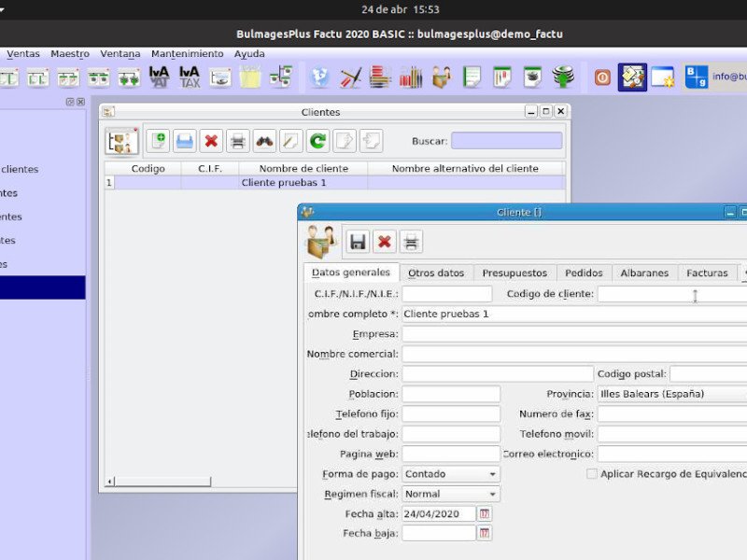Switch to the Facturas tab

click(x=707, y=273)
